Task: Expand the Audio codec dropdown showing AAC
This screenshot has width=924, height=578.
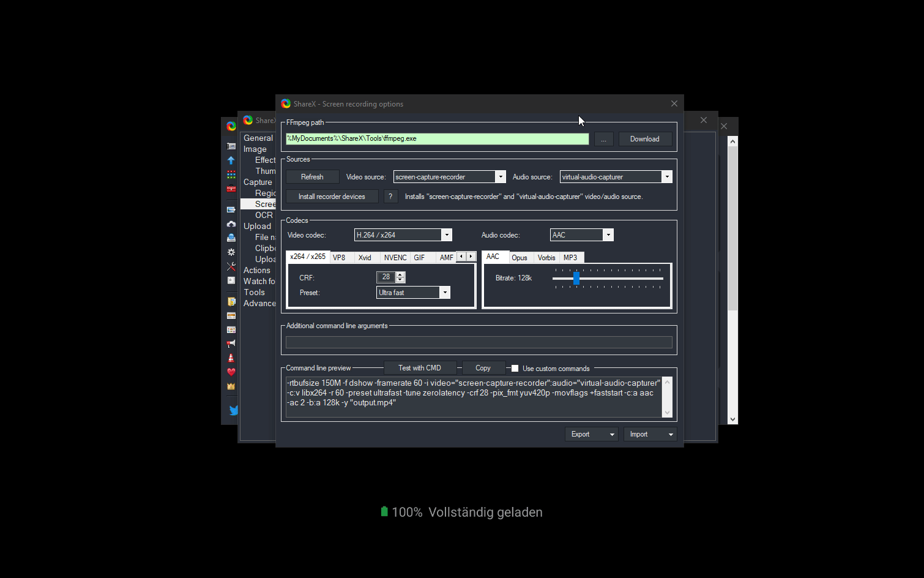Action: click(608, 235)
